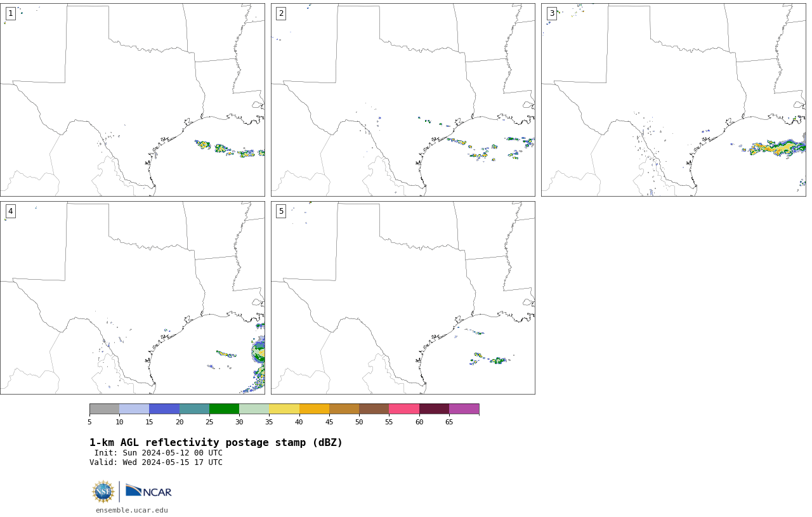
Task: Click the pale green 30-35 dBZ swatch
Action: coord(254,409)
